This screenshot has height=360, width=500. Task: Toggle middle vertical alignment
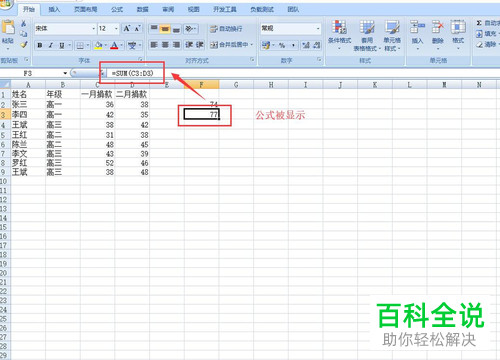[165, 29]
